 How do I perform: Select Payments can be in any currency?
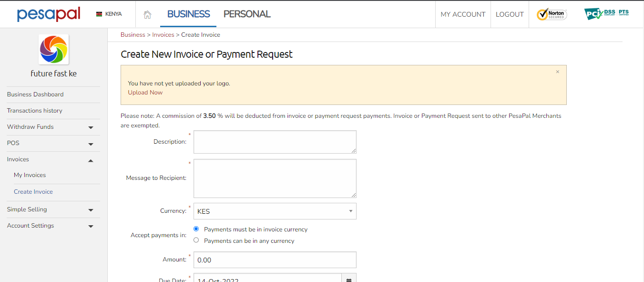pos(196,240)
